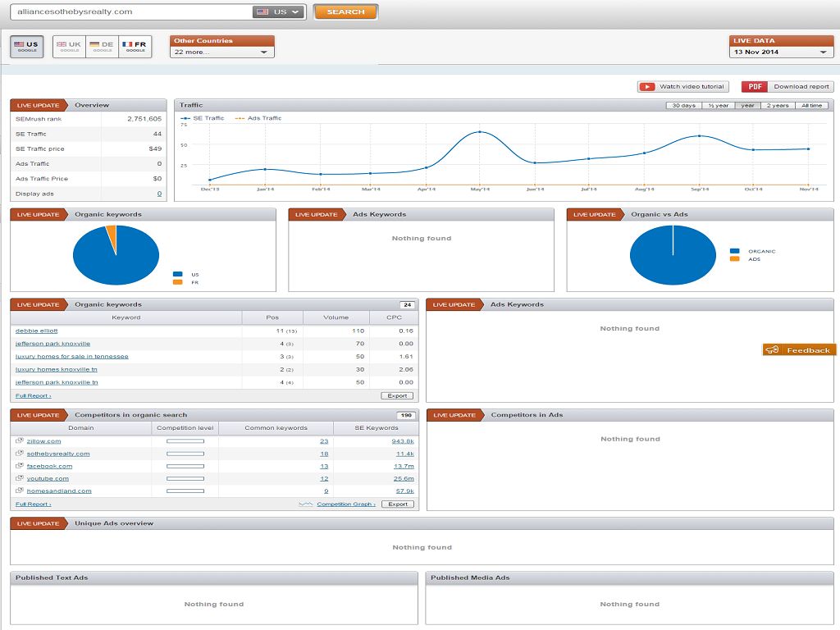Switch to the UK Google database
The width and height of the screenshot is (840, 630).
[69, 47]
